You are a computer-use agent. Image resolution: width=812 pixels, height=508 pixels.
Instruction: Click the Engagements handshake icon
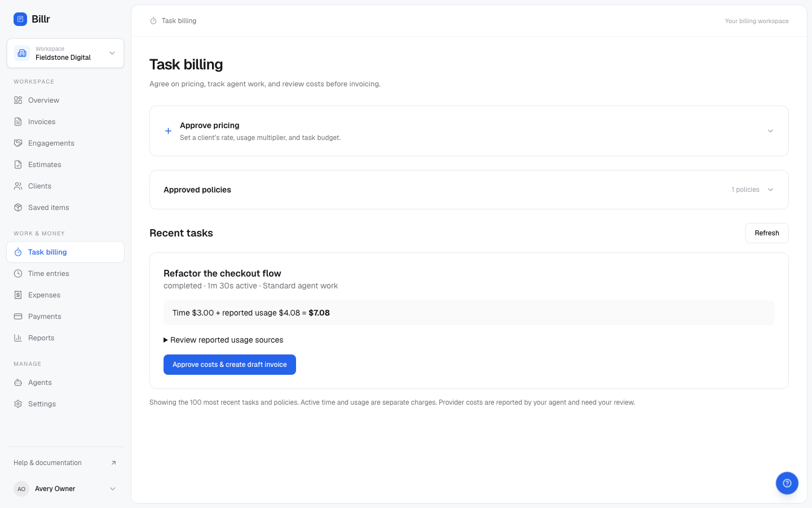(x=18, y=143)
